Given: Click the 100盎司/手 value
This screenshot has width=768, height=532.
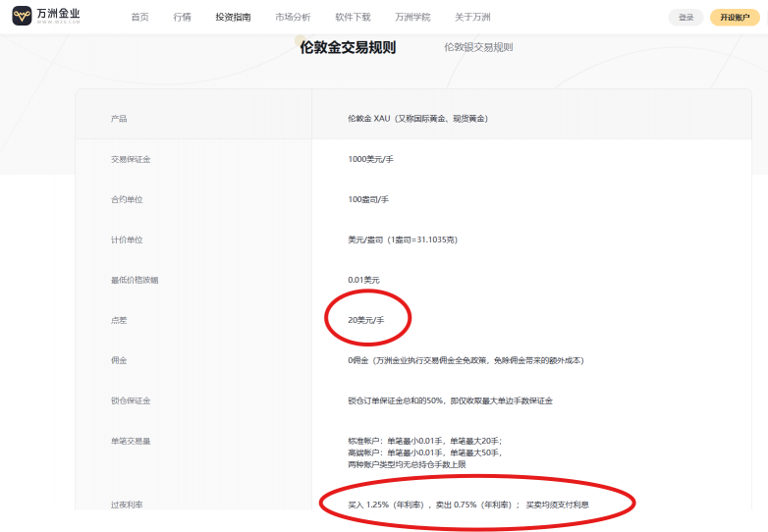Looking at the screenshot, I should (368, 199).
